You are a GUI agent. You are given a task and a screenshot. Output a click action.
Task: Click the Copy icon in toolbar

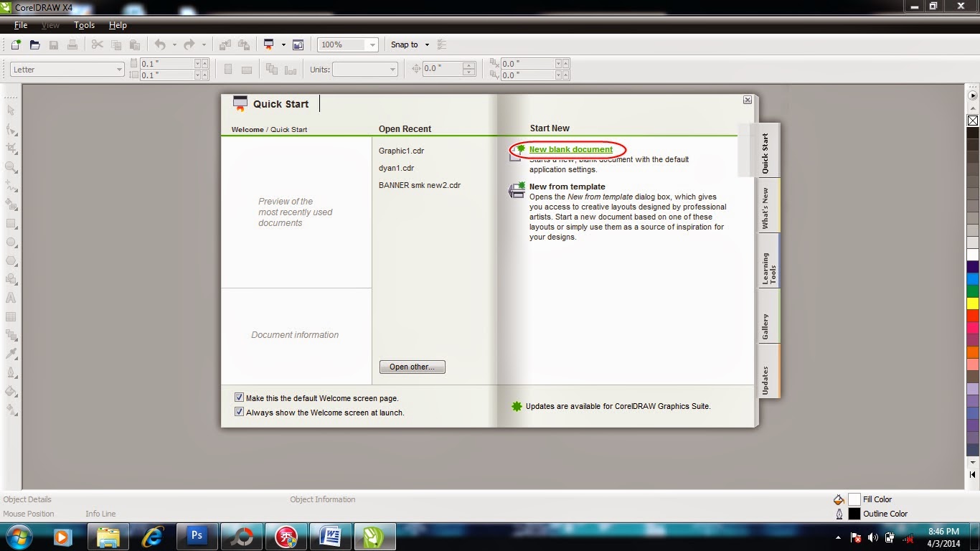[116, 44]
